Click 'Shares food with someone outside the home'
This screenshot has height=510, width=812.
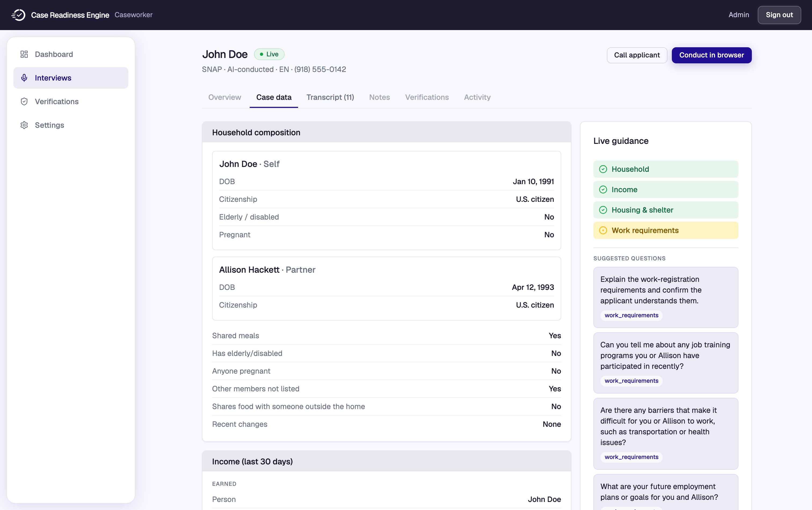[288, 406]
